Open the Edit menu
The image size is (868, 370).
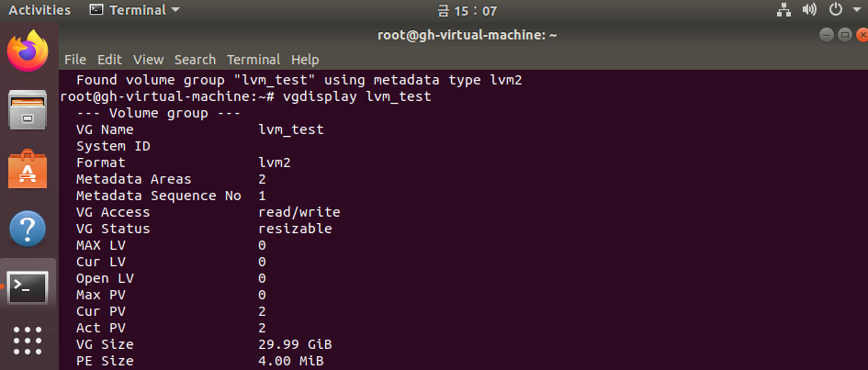(x=109, y=59)
